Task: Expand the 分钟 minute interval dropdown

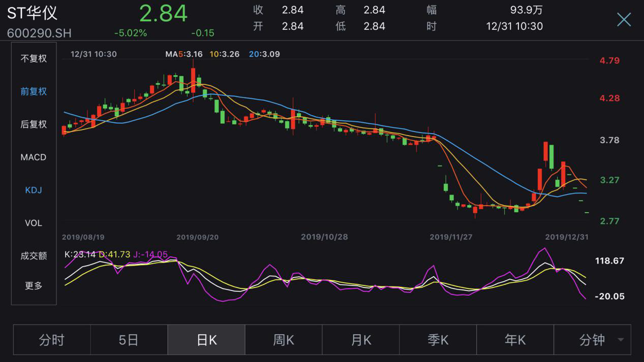Action: [592, 340]
